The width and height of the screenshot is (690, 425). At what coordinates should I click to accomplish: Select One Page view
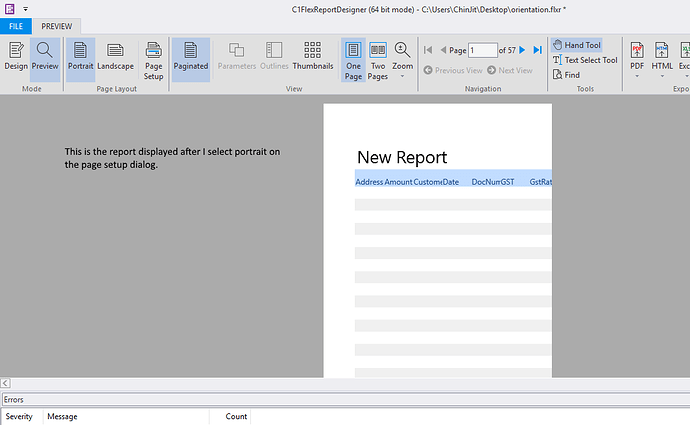tap(353, 61)
